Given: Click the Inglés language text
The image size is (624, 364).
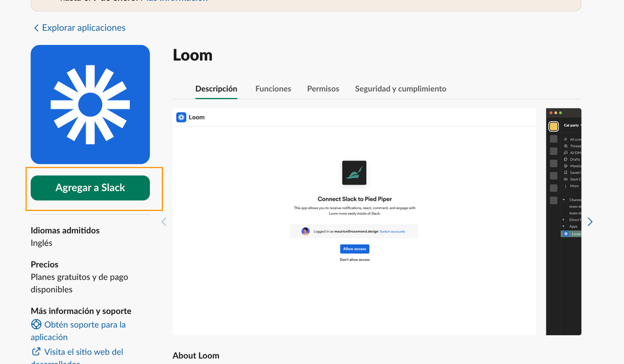Looking at the screenshot, I should click(x=41, y=243).
